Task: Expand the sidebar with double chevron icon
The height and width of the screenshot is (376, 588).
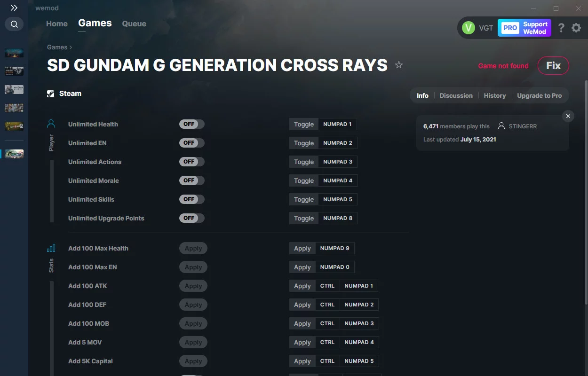Action: [14, 8]
